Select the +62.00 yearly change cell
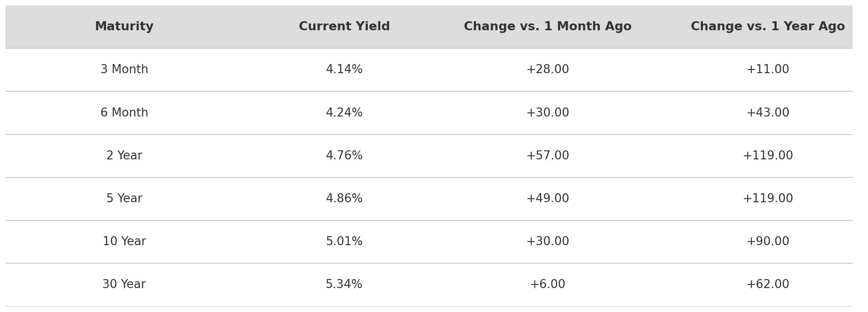This screenshot has height=312, width=868. (768, 284)
